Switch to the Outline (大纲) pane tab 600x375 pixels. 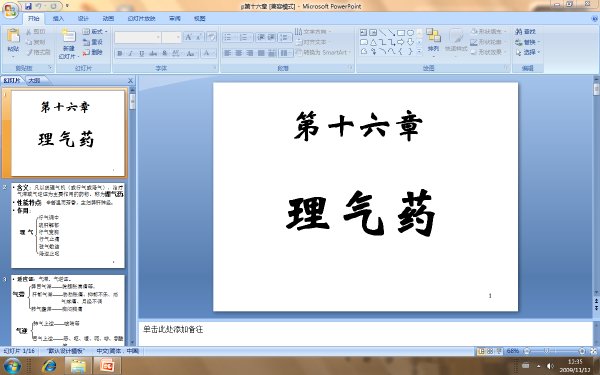(x=35, y=80)
